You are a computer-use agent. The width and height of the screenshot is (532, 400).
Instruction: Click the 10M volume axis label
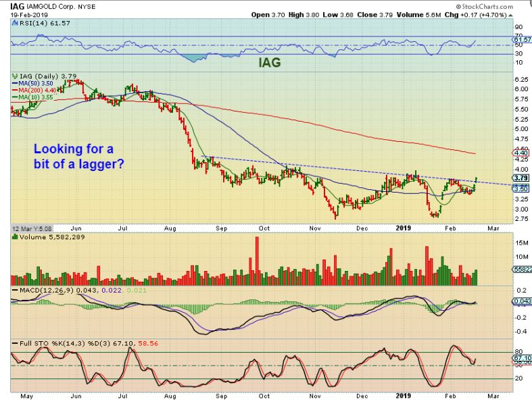pyautogui.click(x=521, y=257)
